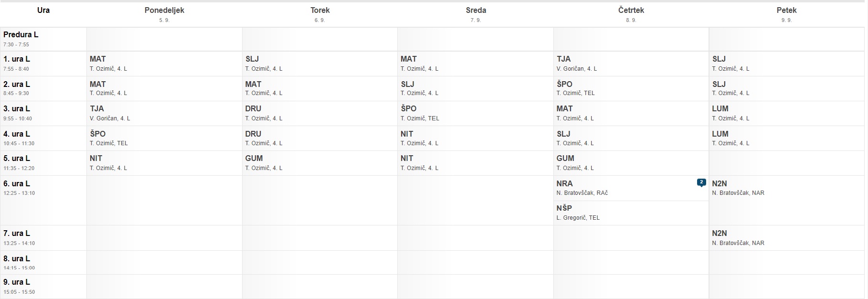
Task: Click the Petek 9. 9. column header
Action: [786, 14]
